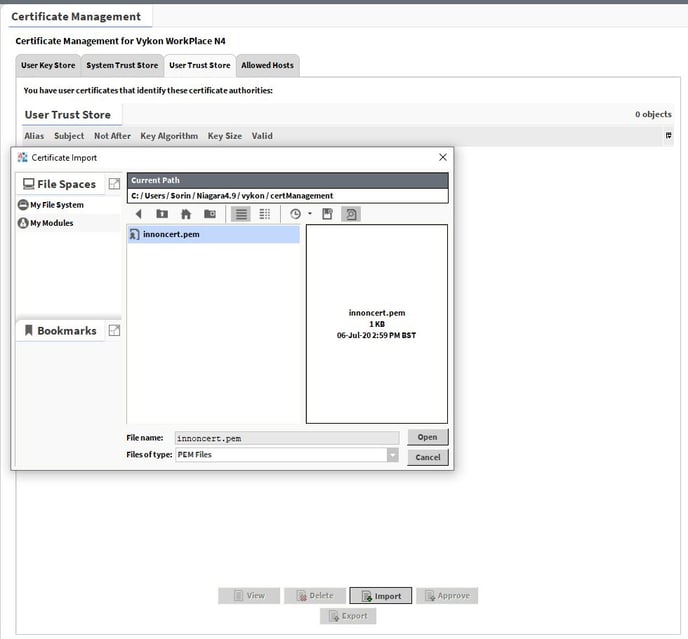Screen dimensions: 688x639
Task: Click the View button
Action: (249, 596)
